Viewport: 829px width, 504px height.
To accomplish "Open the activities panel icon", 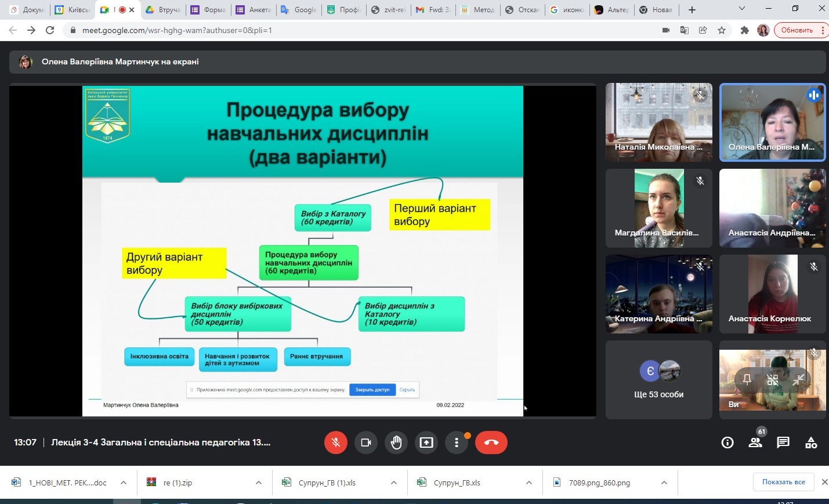I will pyautogui.click(x=811, y=443).
